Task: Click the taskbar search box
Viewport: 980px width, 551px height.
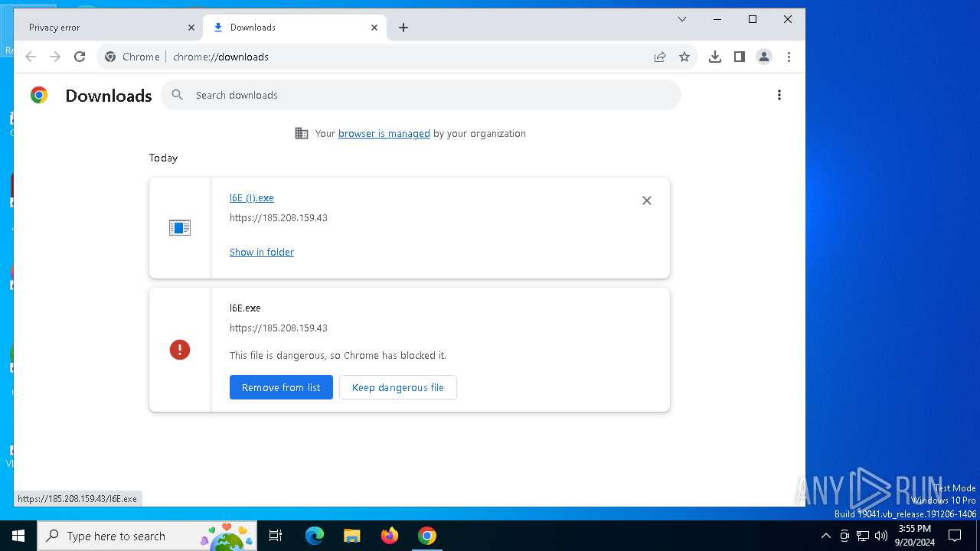Action: coord(147,536)
